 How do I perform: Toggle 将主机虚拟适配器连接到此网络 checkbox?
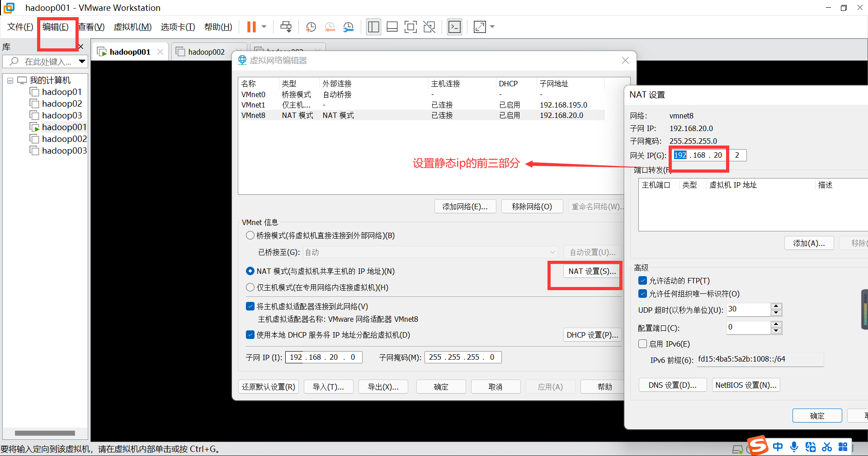tap(250, 306)
